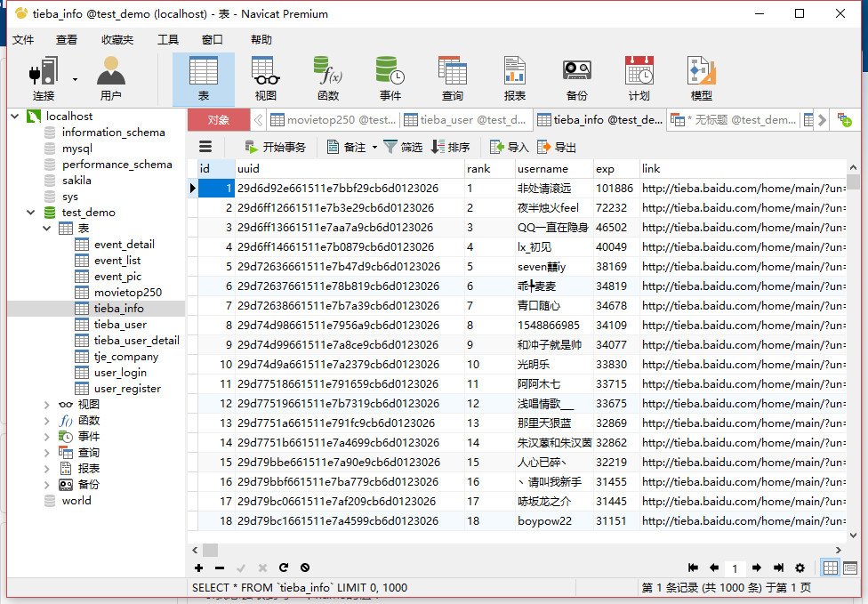Open the 视图 views section
This screenshot has width=868, height=604.
point(266,78)
